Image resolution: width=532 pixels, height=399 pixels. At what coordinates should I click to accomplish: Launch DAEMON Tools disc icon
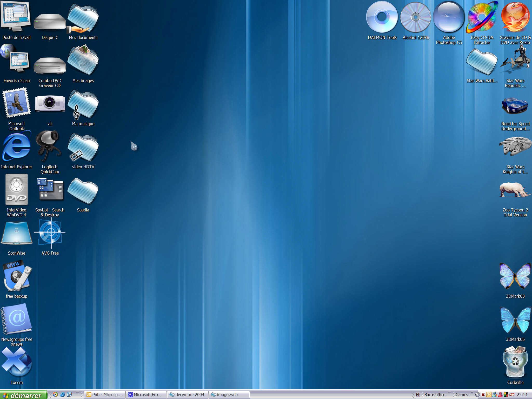pyautogui.click(x=382, y=20)
